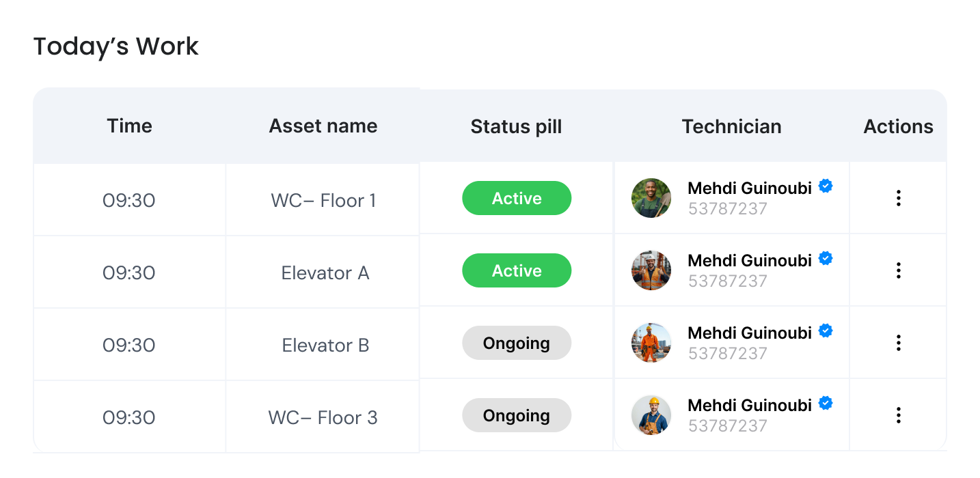The image size is (980, 478).
Task: Open actions menu for Elevator A row
Action: [898, 270]
